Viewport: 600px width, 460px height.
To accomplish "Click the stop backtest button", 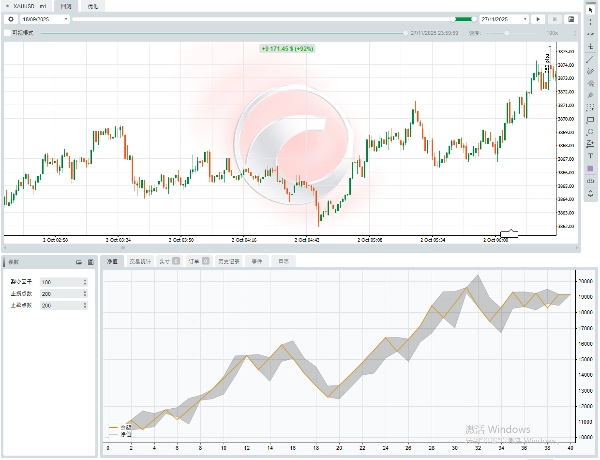I will pos(555,19).
